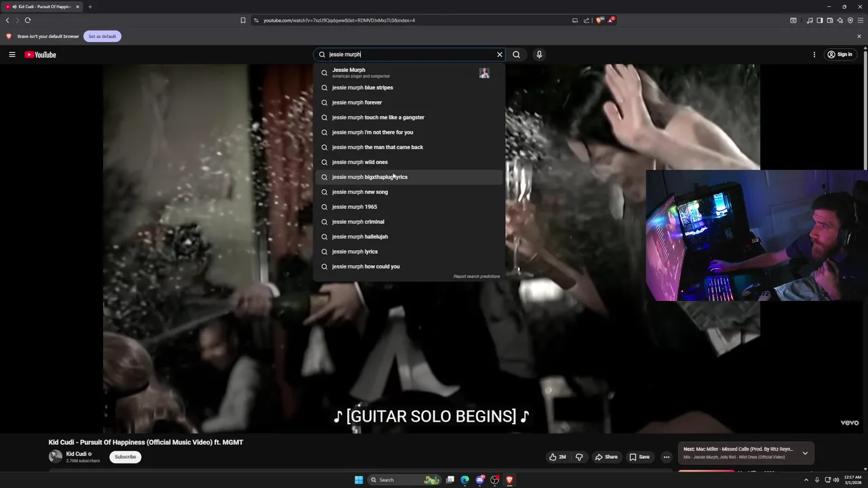Select suggestion jessie murph new song
The image size is (868, 488).
click(409, 192)
